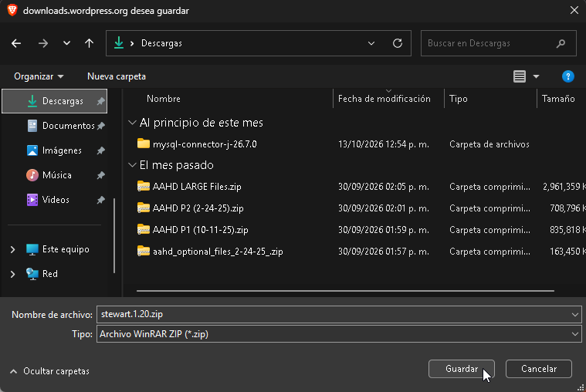The height and width of the screenshot is (392, 586).
Task: Click zip icon of AAHD LARGE Files.zip
Action: (144, 186)
